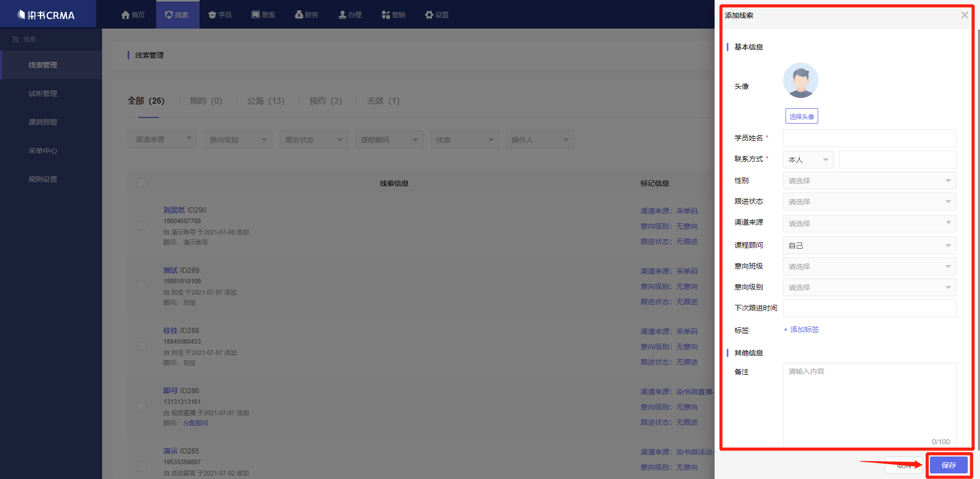The image size is (980, 479).
Task: Tick the checkbox for 测试 ID289
Action: click(x=142, y=286)
